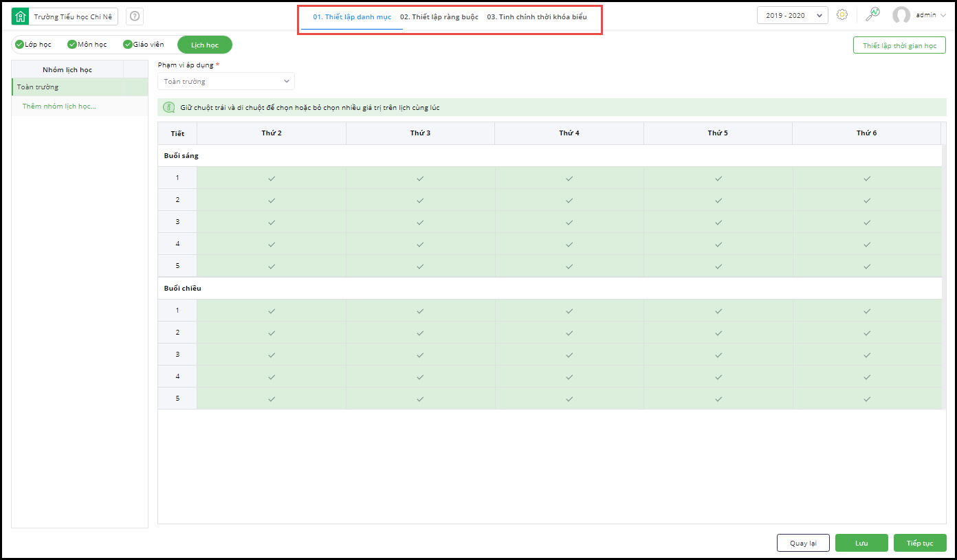Click the Thứ 3 column header
This screenshot has height=560, width=957.
(420, 133)
